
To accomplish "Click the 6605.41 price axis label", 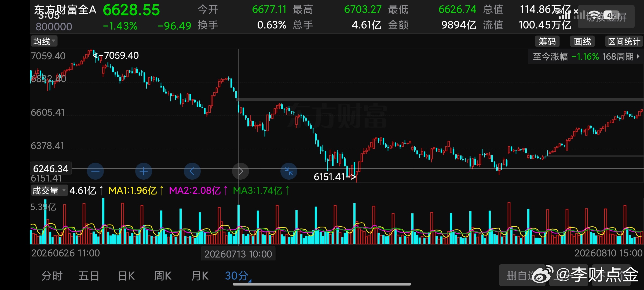I will (x=48, y=113).
